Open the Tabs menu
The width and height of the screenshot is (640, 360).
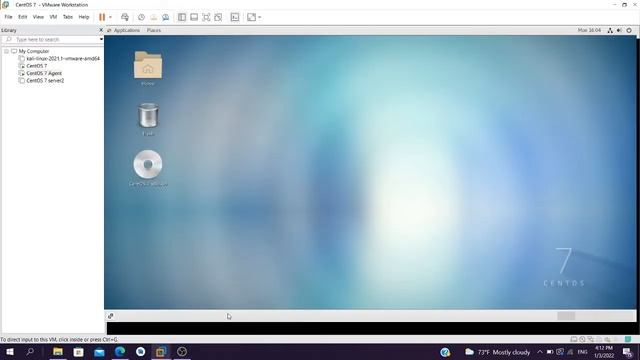(68, 17)
